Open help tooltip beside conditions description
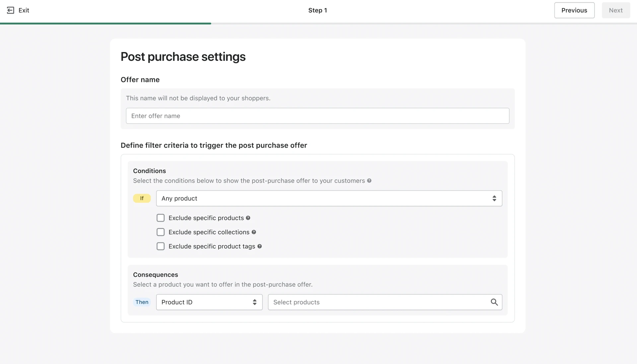The width and height of the screenshot is (637, 364). [x=369, y=181]
